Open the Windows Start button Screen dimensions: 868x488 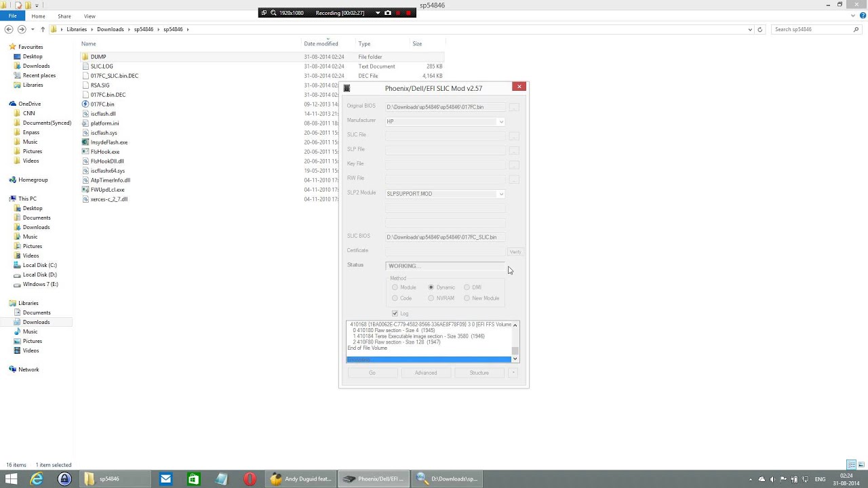12,479
